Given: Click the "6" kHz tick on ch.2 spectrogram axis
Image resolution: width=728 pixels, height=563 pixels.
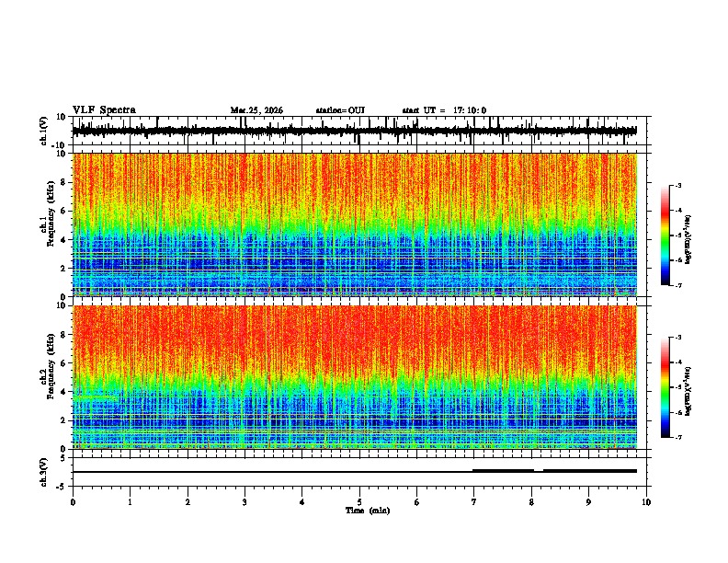Looking at the screenshot, I should coord(64,362).
